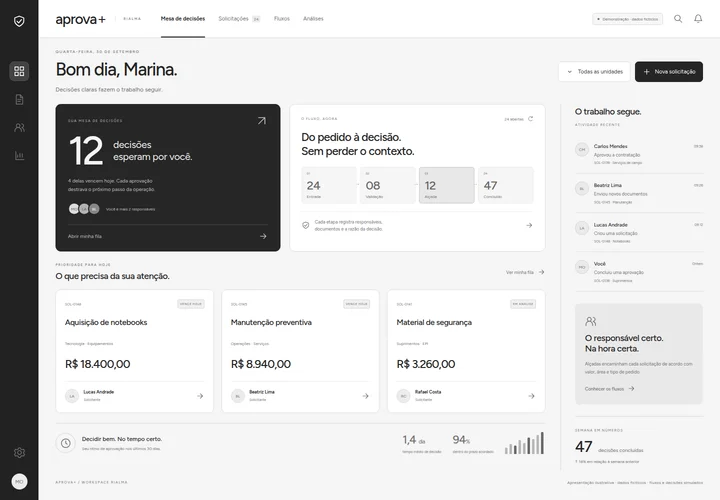Select the highlighted 12 Alçada stage box
The width and height of the screenshot is (720, 500).
tap(447, 185)
